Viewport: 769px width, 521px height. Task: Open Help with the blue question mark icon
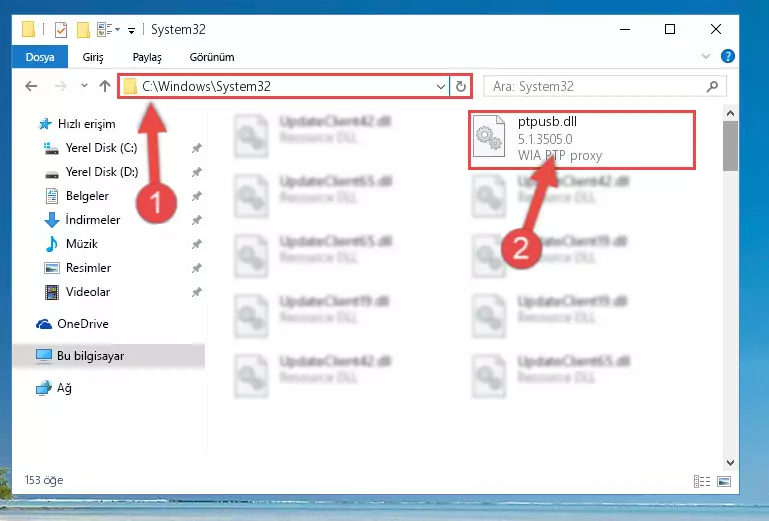pyautogui.click(x=728, y=56)
